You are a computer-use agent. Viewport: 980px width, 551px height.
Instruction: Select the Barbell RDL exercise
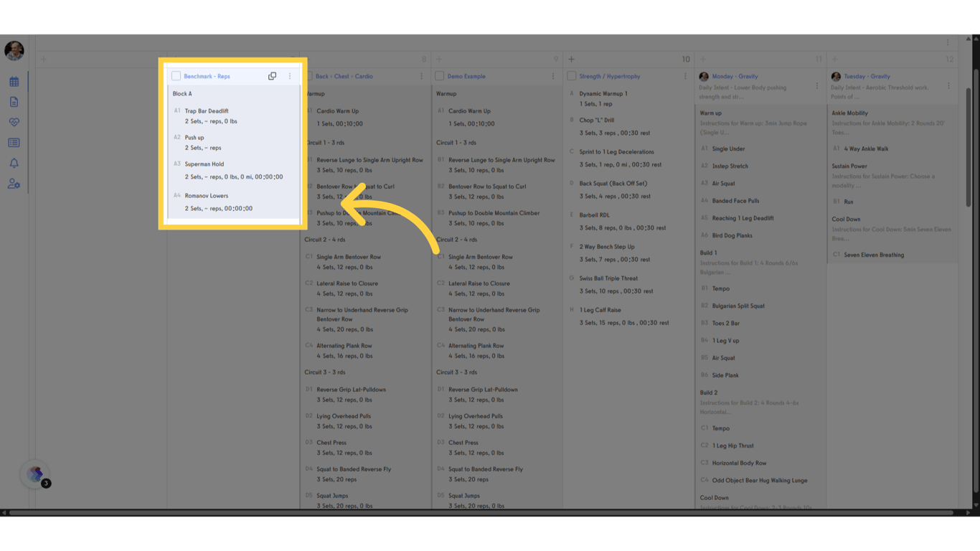pyautogui.click(x=595, y=215)
